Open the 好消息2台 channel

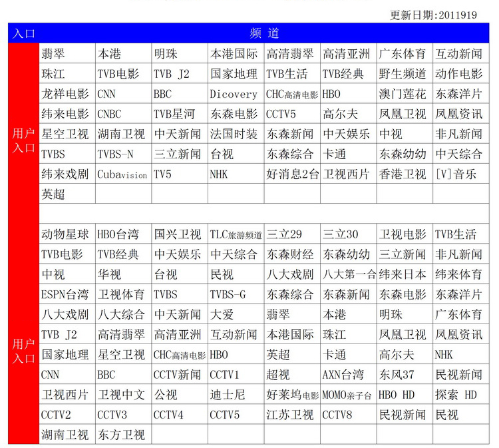point(290,174)
